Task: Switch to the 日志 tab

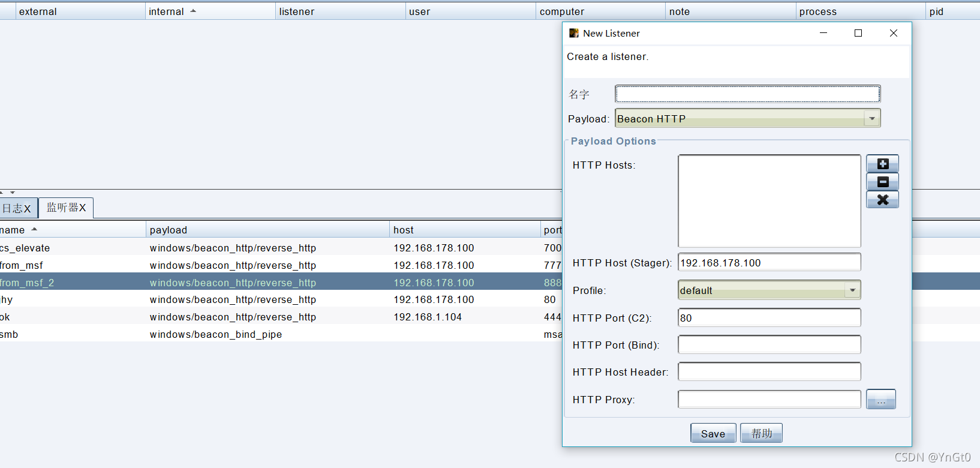Action: [x=19, y=208]
